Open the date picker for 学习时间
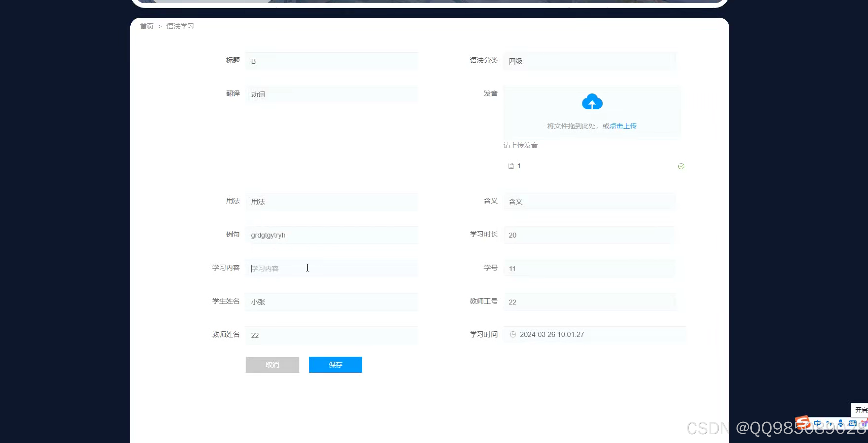Screen dimensions: 868x443 (595, 334)
